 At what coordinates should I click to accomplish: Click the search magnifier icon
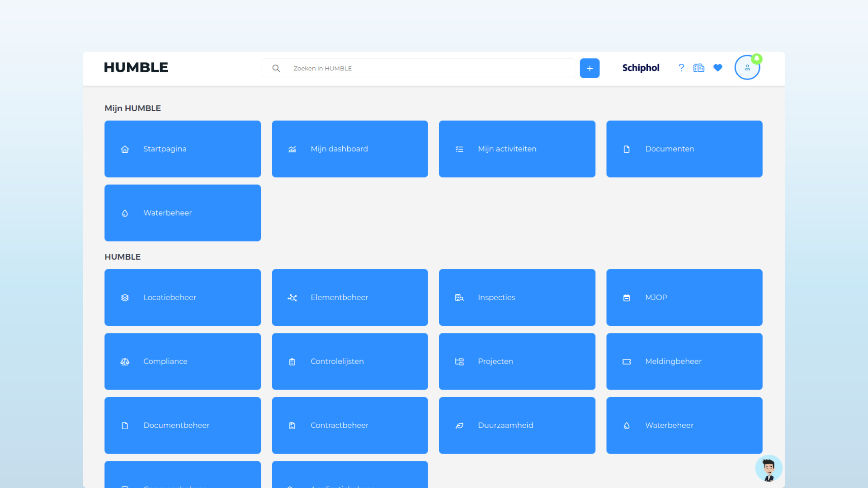pos(276,68)
